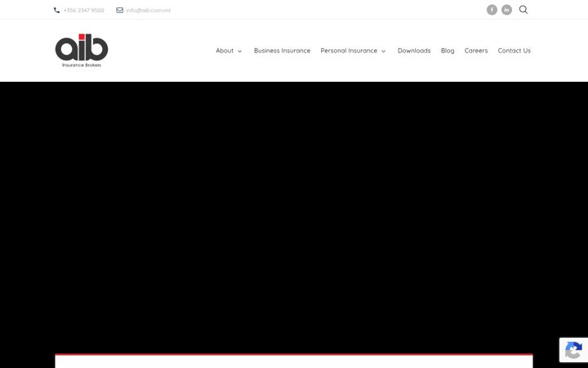Screen dimensions: 588x368
Task: Open the LinkedIn social icon
Action: (506, 10)
